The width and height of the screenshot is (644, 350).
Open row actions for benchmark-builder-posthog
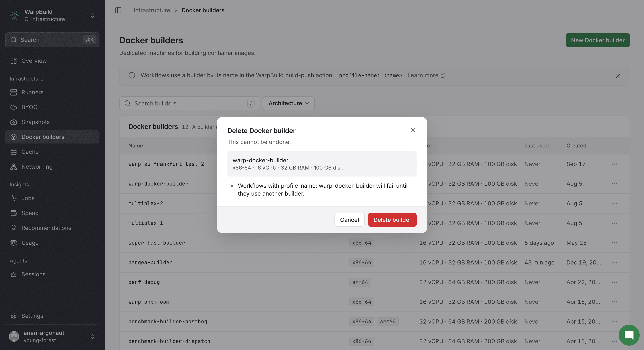pyautogui.click(x=614, y=322)
